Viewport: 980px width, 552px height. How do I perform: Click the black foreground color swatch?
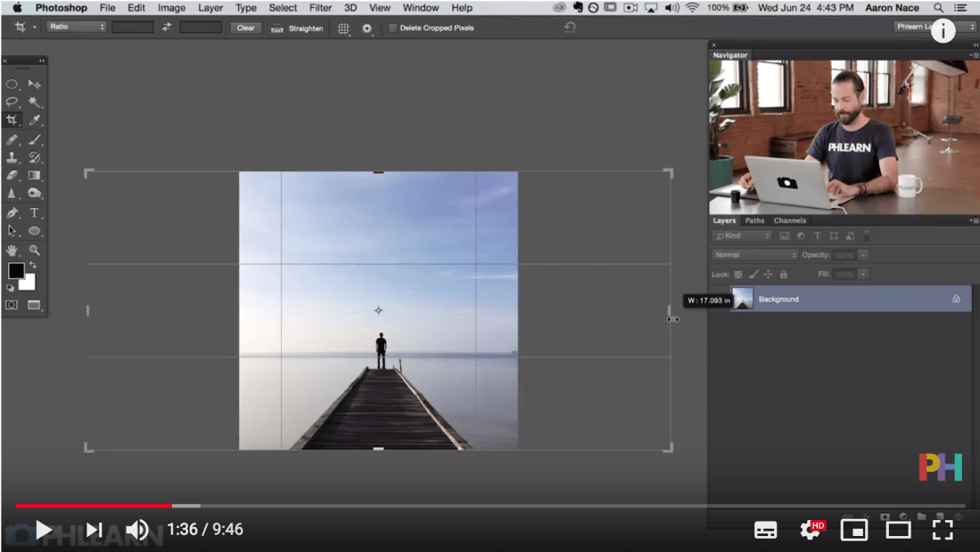point(16,271)
